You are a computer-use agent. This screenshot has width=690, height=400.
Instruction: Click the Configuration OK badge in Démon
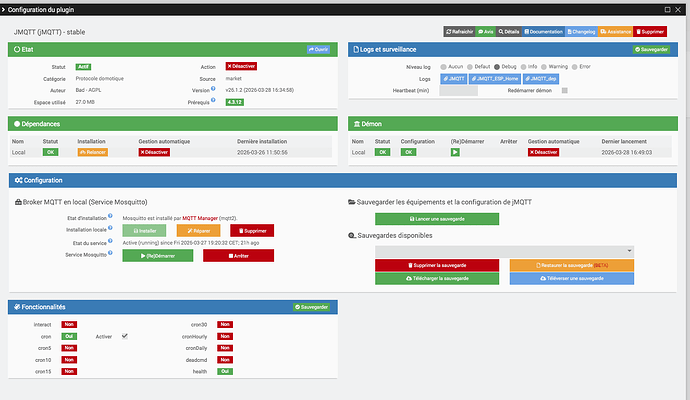tap(408, 152)
